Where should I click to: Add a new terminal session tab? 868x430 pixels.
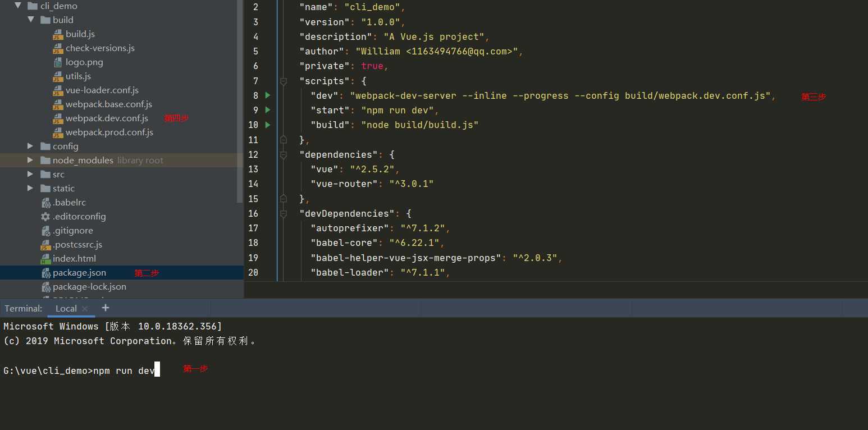tap(106, 308)
